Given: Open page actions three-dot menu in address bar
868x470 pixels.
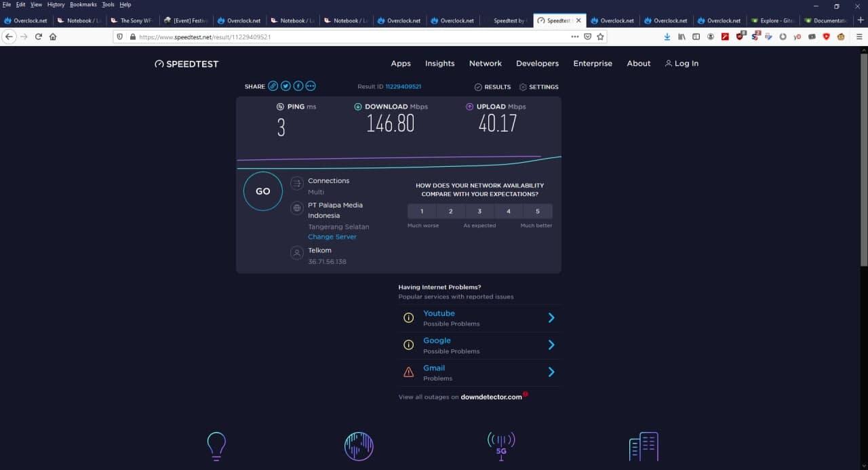Looking at the screenshot, I should pos(575,37).
